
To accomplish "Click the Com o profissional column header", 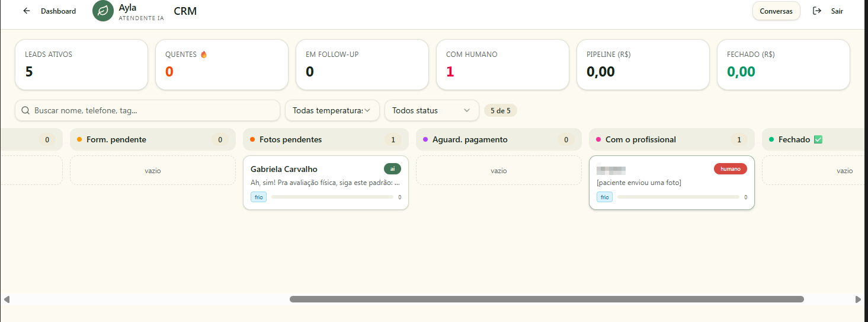I will [x=672, y=139].
